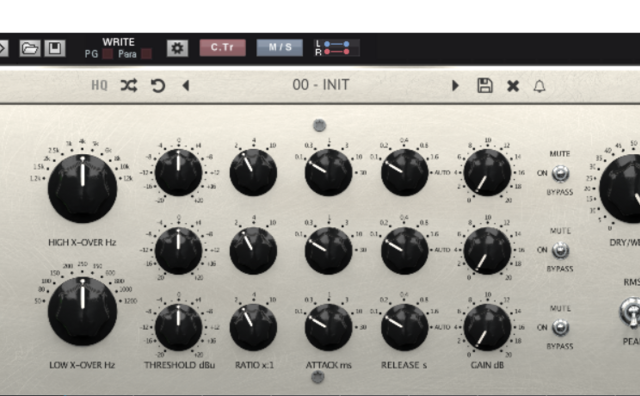This screenshot has width=640, height=396.
Task: Go to the previous preset arrow
Action: (x=186, y=86)
